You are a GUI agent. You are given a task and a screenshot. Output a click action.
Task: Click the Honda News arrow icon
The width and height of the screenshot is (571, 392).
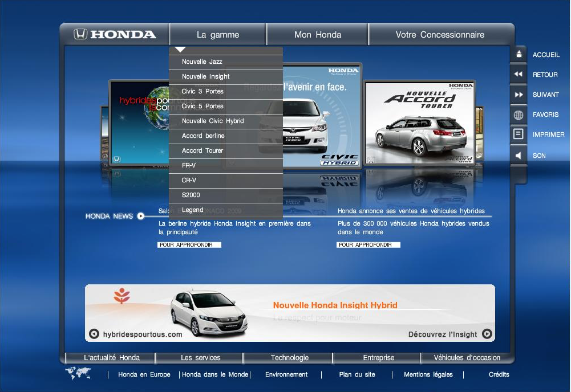(140, 216)
